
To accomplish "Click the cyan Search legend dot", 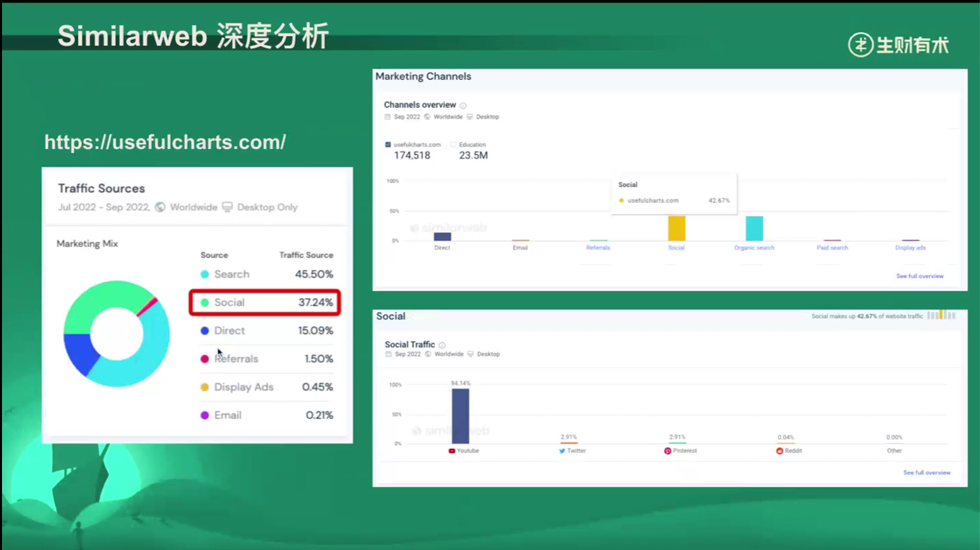I will [x=205, y=275].
